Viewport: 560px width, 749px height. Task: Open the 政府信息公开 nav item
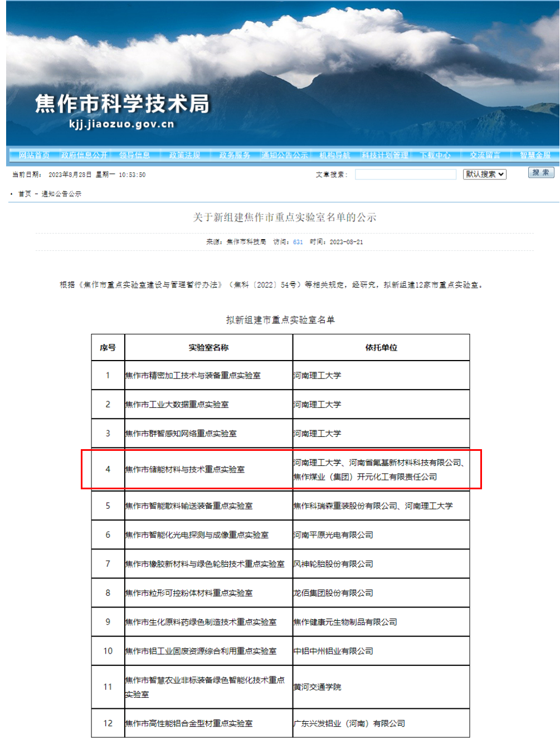pyautogui.click(x=84, y=155)
